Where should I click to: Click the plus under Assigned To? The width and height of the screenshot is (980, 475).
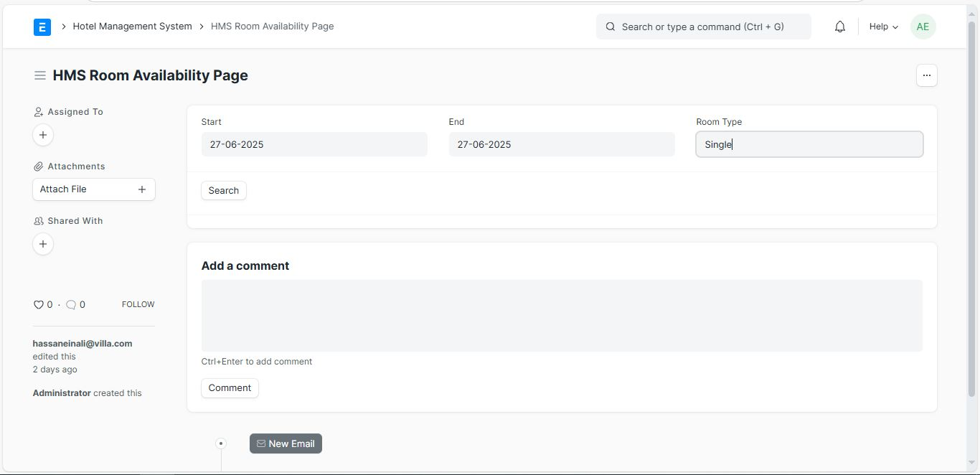(x=43, y=135)
